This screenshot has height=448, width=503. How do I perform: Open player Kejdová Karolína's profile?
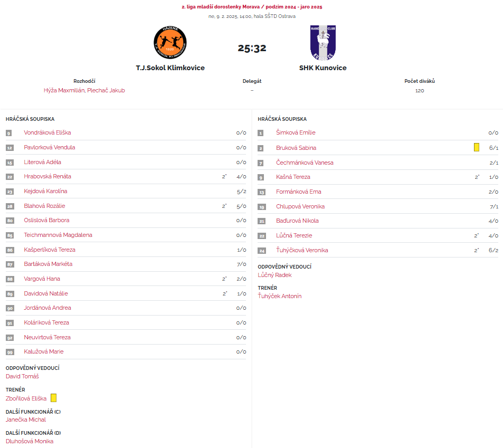(45, 191)
